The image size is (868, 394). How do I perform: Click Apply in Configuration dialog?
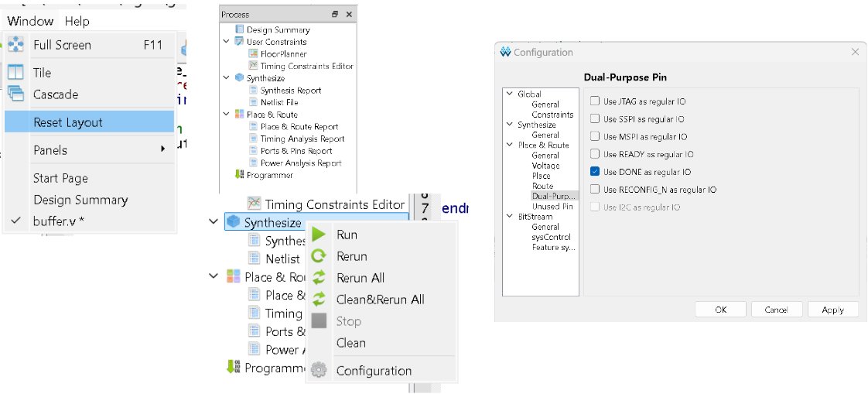[x=832, y=310]
